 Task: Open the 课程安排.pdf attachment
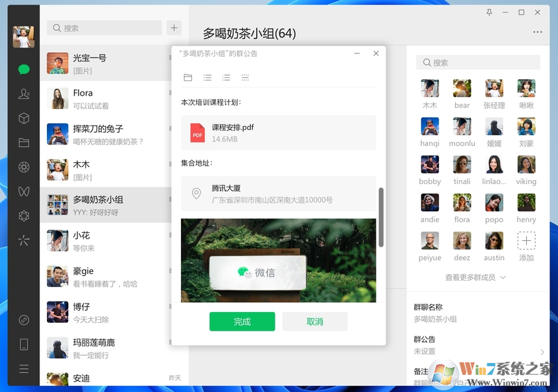278,133
